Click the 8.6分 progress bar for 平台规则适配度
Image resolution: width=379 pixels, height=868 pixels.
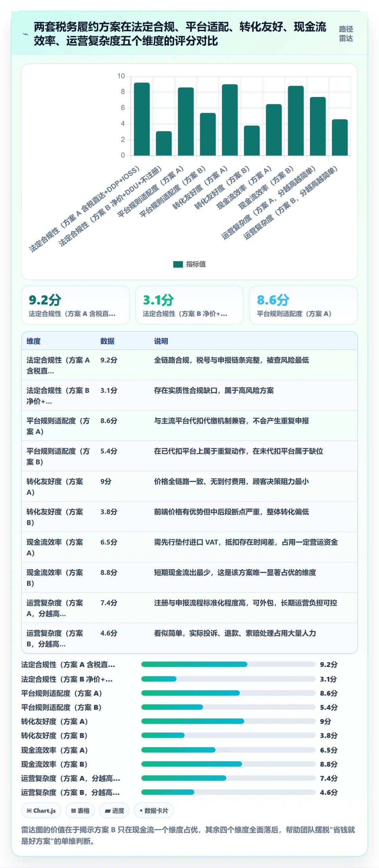click(x=228, y=693)
